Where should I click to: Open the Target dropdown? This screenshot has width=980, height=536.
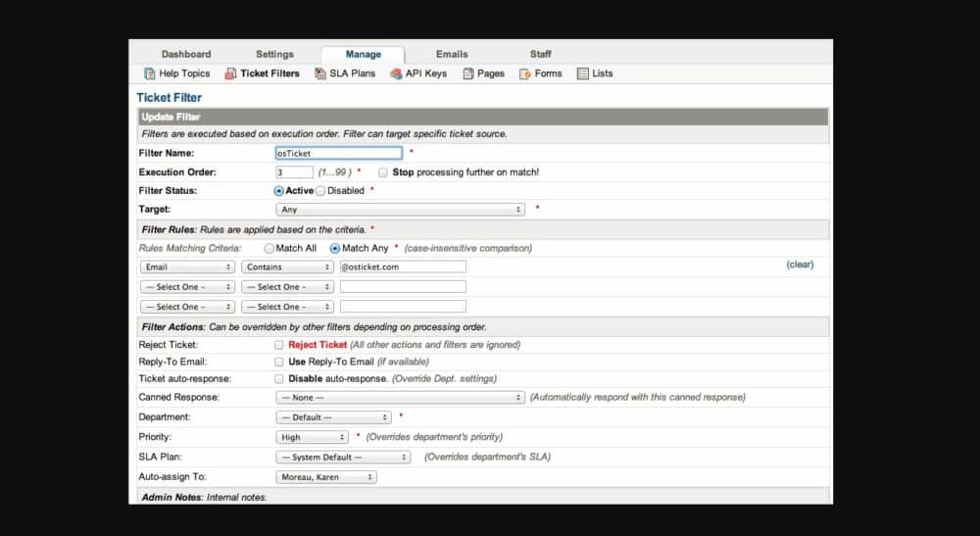pos(401,210)
